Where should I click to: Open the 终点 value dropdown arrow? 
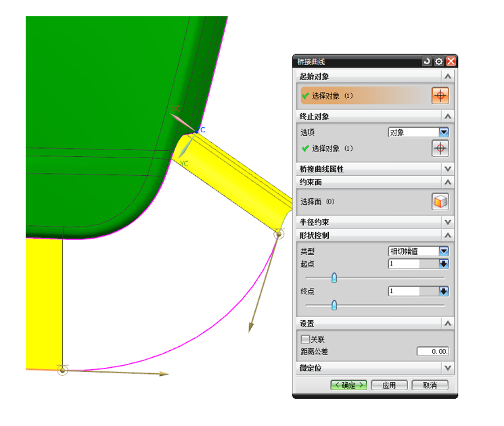pyautogui.click(x=444, y=291)
